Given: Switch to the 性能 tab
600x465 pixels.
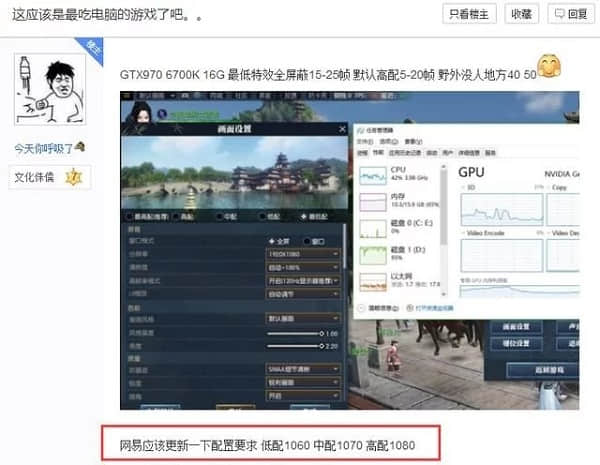Looking at the screenshot, I should [x=378, y=152].
